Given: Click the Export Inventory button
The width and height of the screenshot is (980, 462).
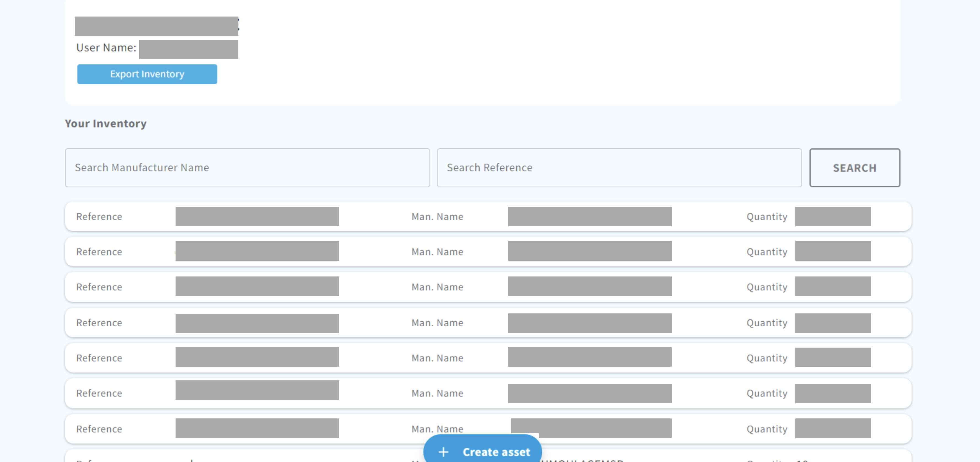Looking at the screenshot, I should [147, 74].
